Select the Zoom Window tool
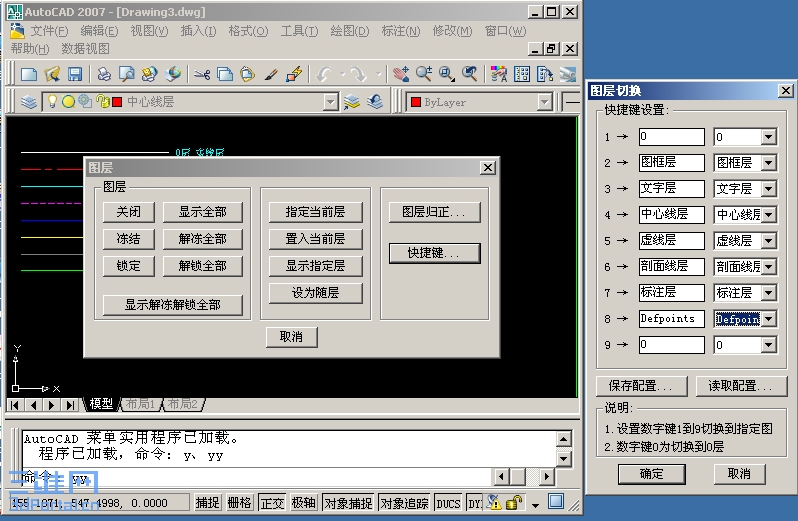Screen dimensions: 798x521 click(447, 75)
